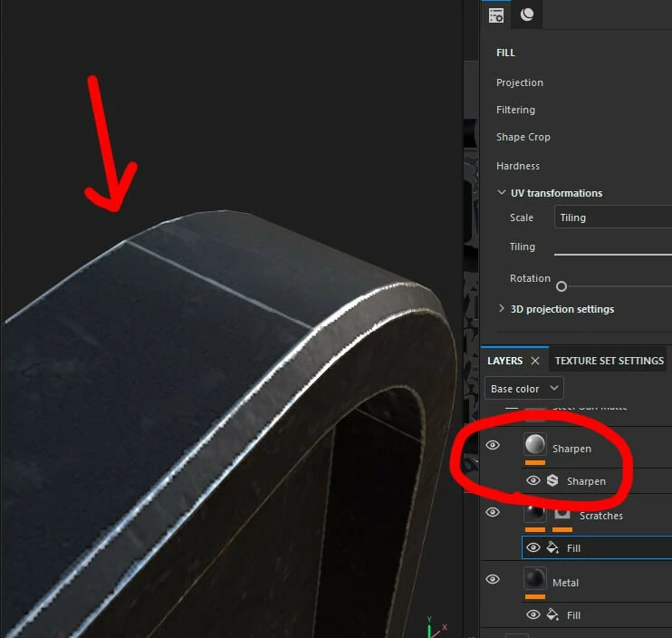This screenshot has height=638, width=672.
Task: Expand the 3D projection settings section
Action: point(501,308)
